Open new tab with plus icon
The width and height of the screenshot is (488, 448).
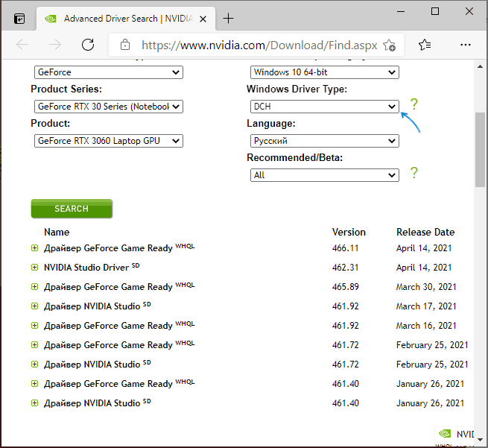point(228,19)
